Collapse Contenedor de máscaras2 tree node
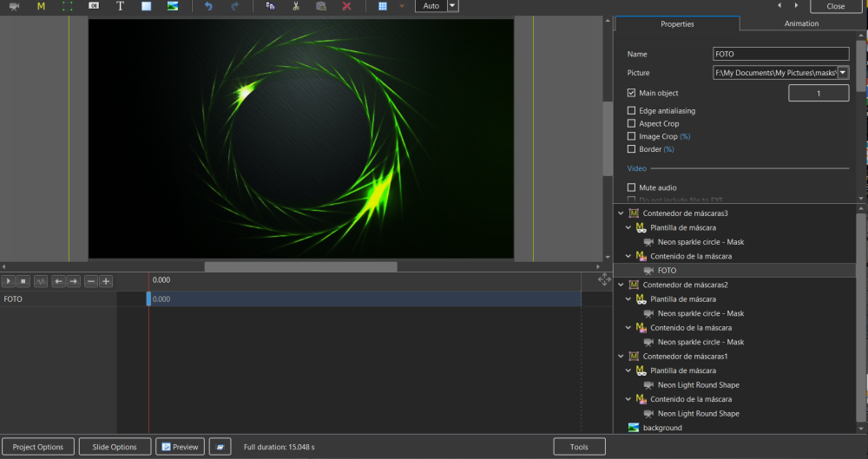Viewport: 868px width, 459px height. 621,285
